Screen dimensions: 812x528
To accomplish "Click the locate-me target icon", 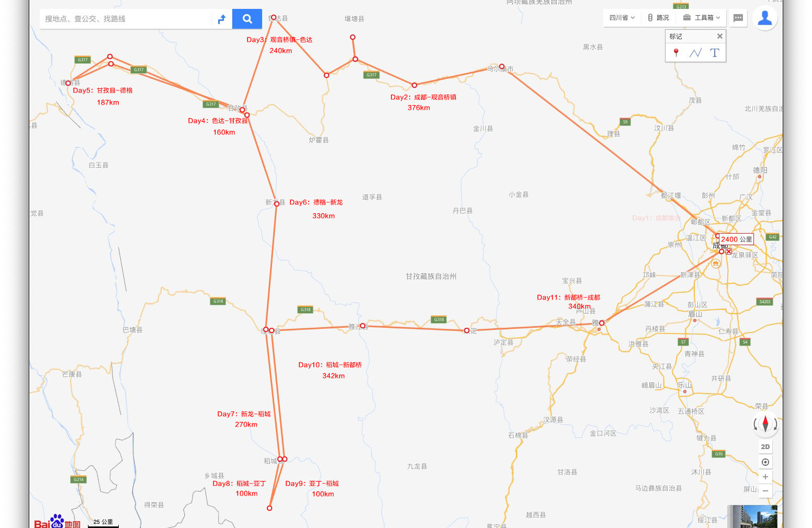I will [x=765, y=462].
